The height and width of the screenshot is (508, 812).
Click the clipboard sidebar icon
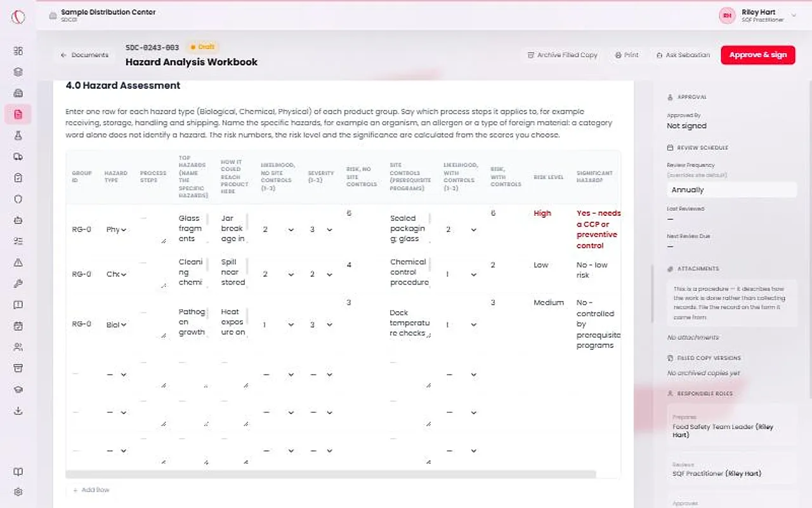pos(18,178)
